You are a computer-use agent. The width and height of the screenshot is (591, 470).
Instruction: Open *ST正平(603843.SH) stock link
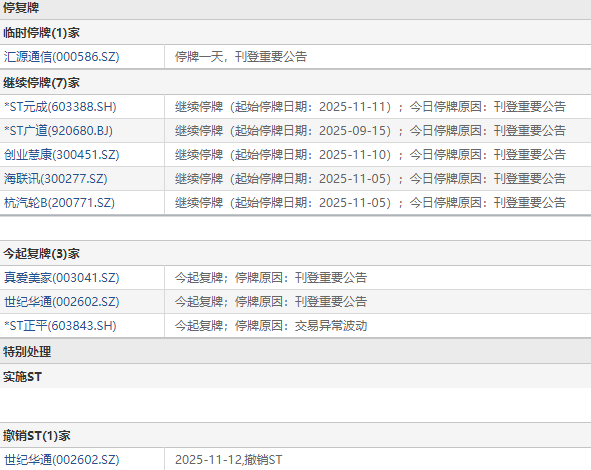click(60, 326)
